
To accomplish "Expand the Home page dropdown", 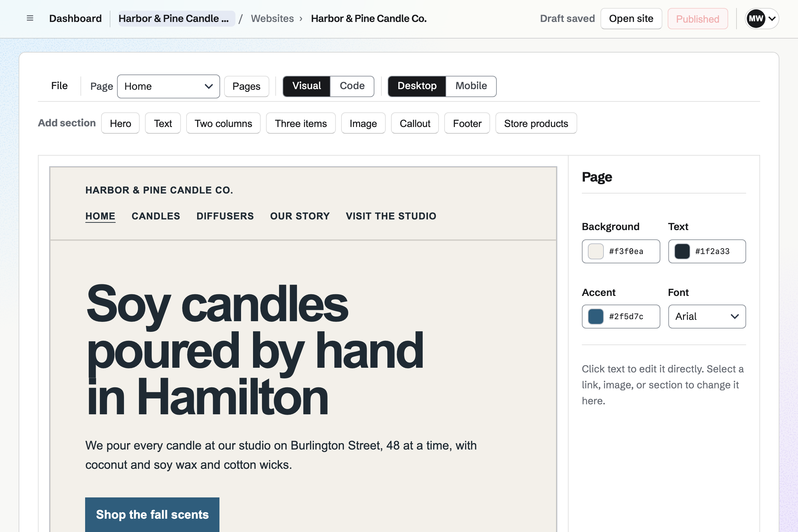I will click(x=168, y=86).
